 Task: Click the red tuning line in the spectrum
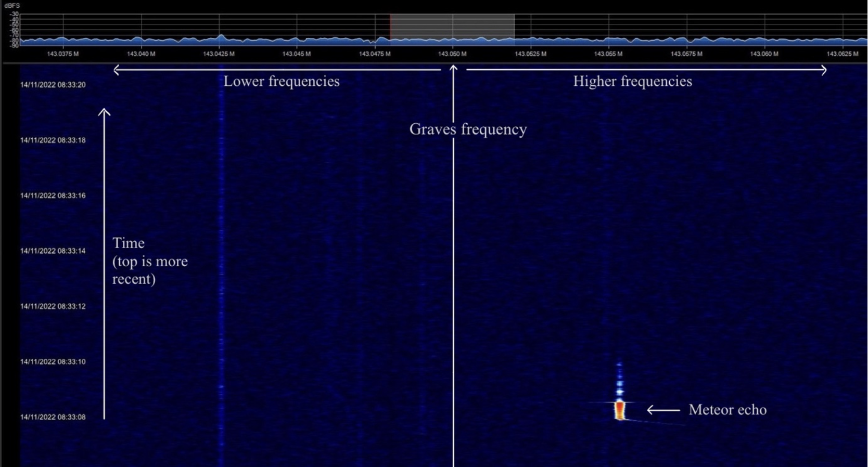(390, 29)
